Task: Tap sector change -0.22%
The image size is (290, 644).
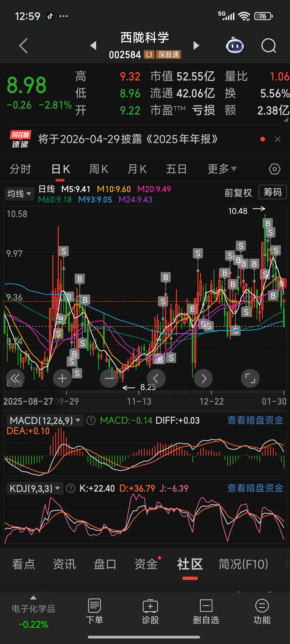Action: (x=33, y=624)
